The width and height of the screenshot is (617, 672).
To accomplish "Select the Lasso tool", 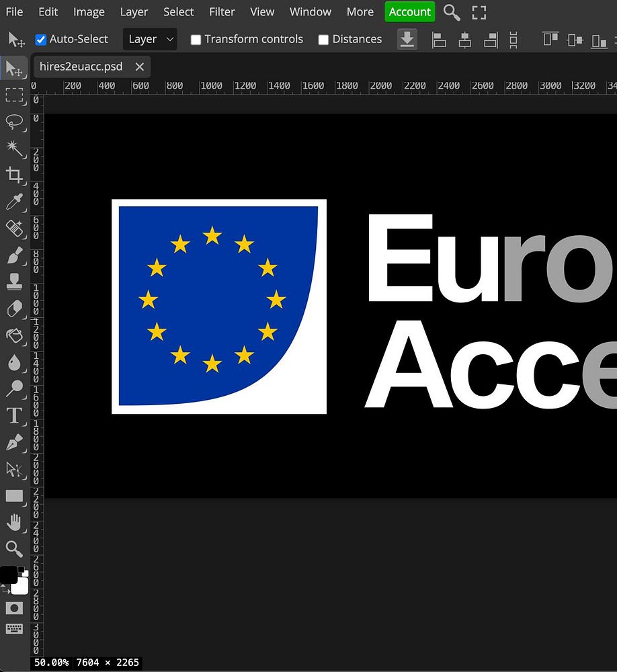I will coord(14,122).
